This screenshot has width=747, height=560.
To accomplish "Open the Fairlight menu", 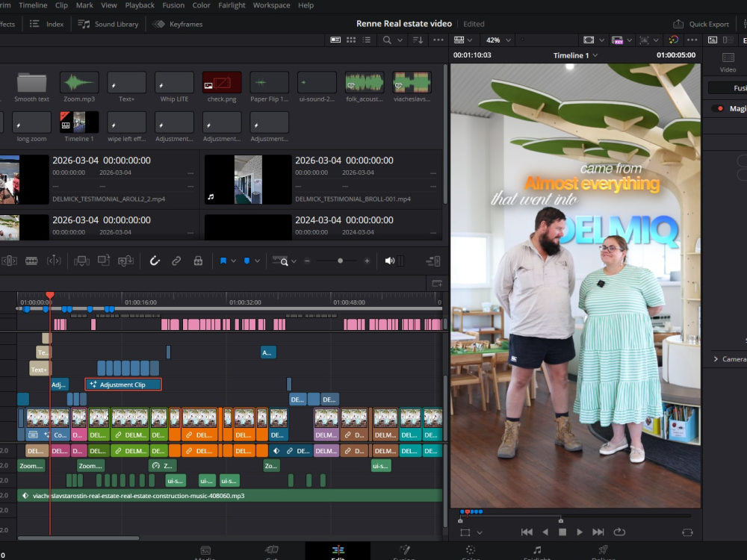I will click(232, 5).
